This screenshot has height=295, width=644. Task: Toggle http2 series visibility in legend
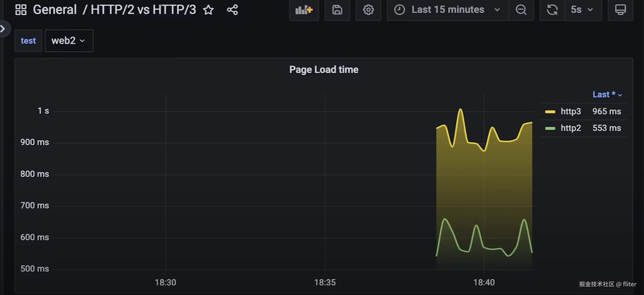(570, 128)
